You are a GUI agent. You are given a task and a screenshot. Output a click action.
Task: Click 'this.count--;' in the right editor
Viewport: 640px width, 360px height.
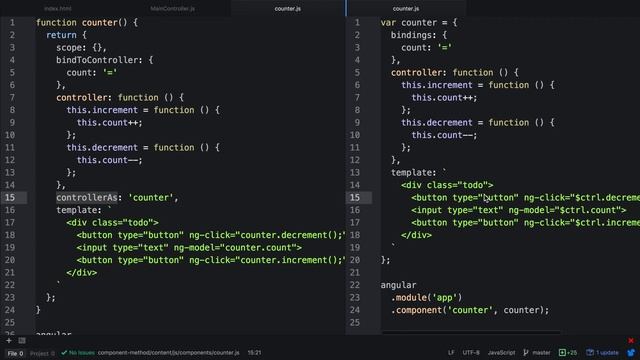coord(444,135)
